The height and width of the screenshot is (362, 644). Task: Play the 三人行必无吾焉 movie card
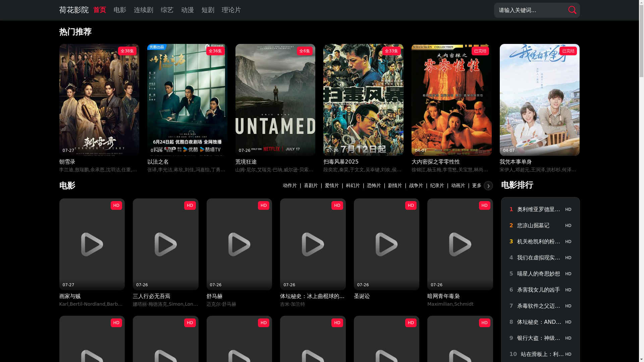click(x=166, y=244)
